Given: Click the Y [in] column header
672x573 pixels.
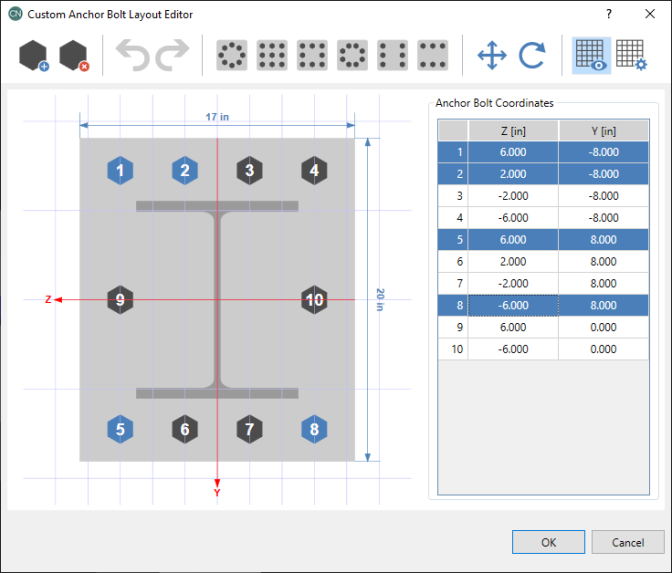Looking at the screenshot, I should click(x=603, y=131).
